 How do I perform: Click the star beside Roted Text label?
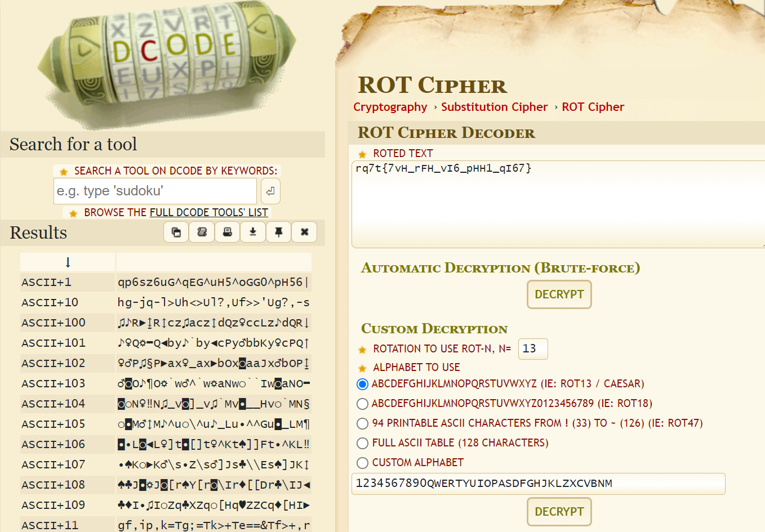tap(362, 154)
